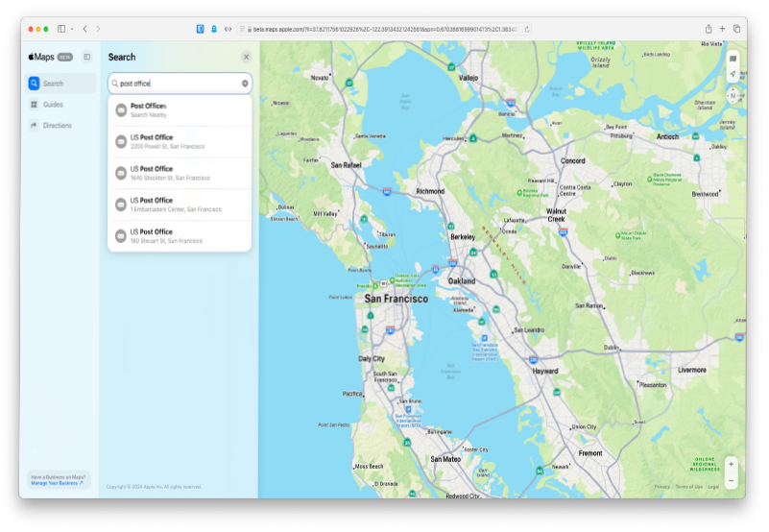Viewport: 769px width, 532px height.
Task: Click the Daly City label on the map
Action: tap(372, 359)
